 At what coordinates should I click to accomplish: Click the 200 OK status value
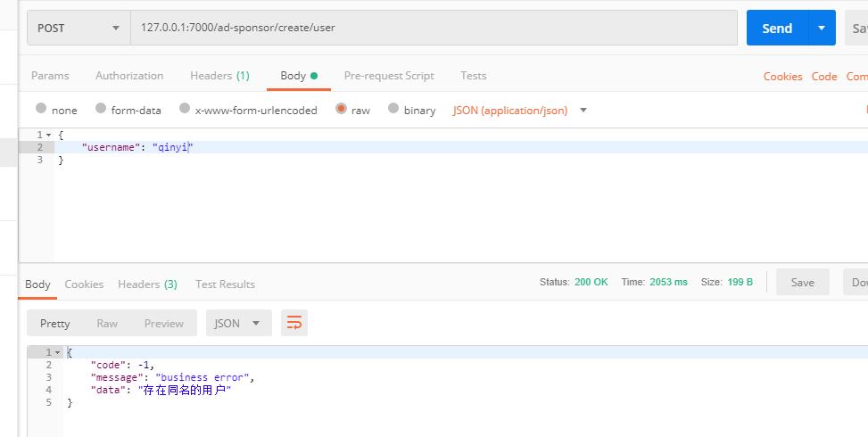(x=591, y=282)
